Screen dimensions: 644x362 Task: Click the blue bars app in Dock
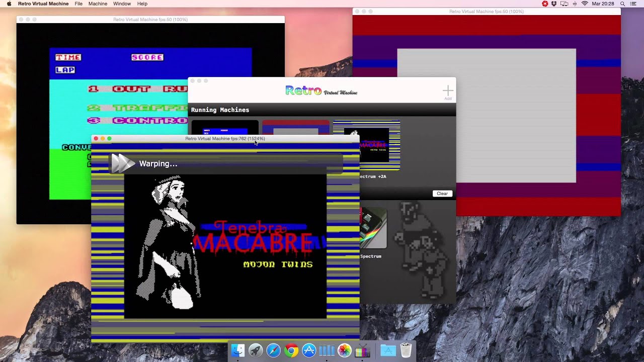pyautogui.click(x=327, y=350)
